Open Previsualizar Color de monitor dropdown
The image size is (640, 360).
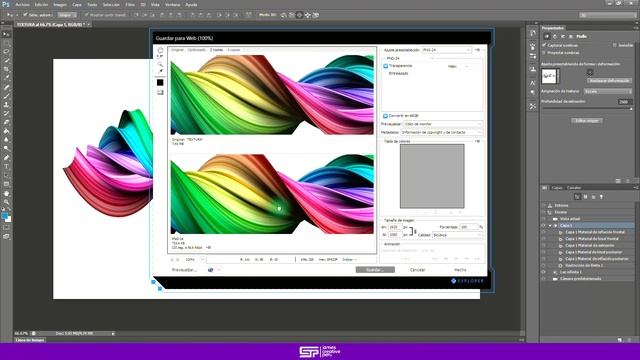(443, 124)
